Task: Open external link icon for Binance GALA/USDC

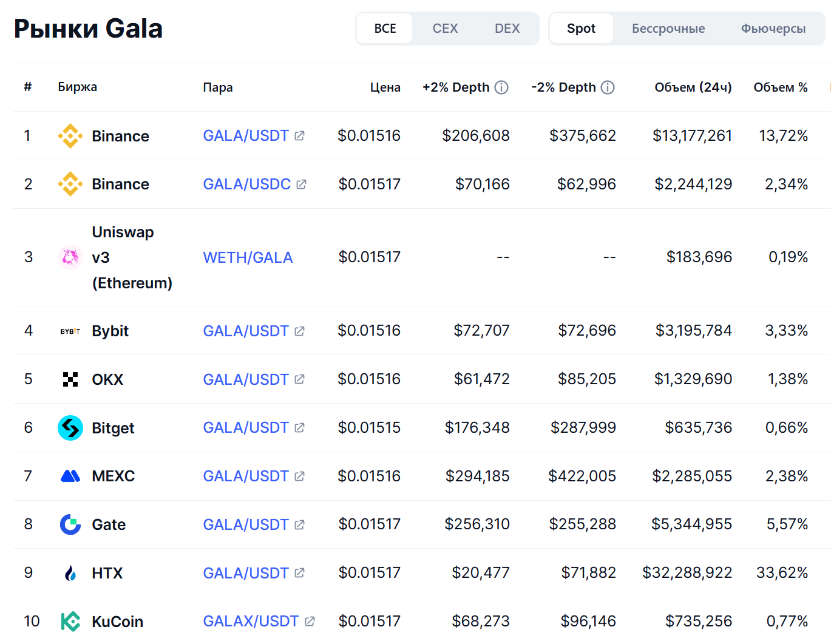Action: click(x=301, y=184)
